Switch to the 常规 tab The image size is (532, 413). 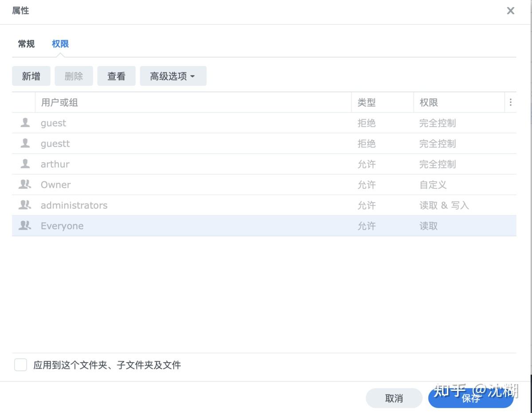click(26, 44)
